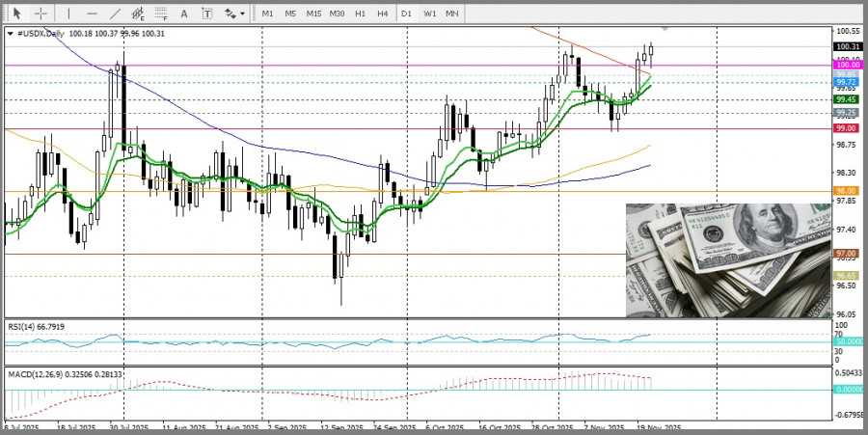Pick the Fibonacci retracement tool
Viewport: 868px width, 435px height.
click(162, 14)
